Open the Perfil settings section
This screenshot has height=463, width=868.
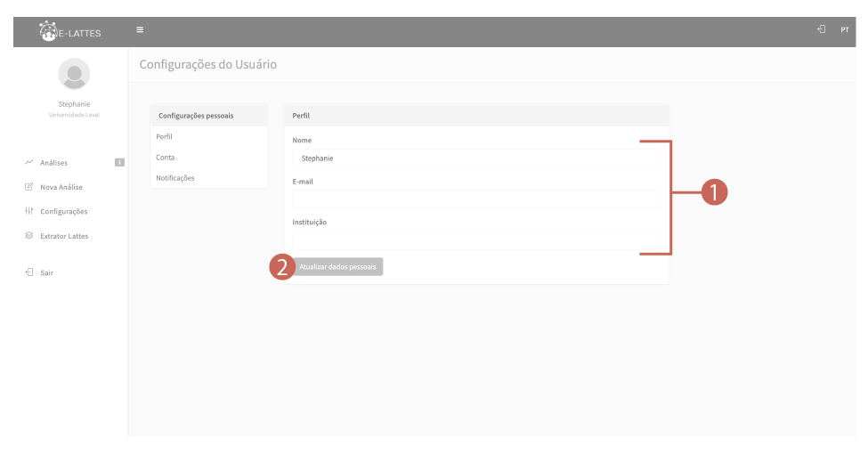(x=164, y=137)
